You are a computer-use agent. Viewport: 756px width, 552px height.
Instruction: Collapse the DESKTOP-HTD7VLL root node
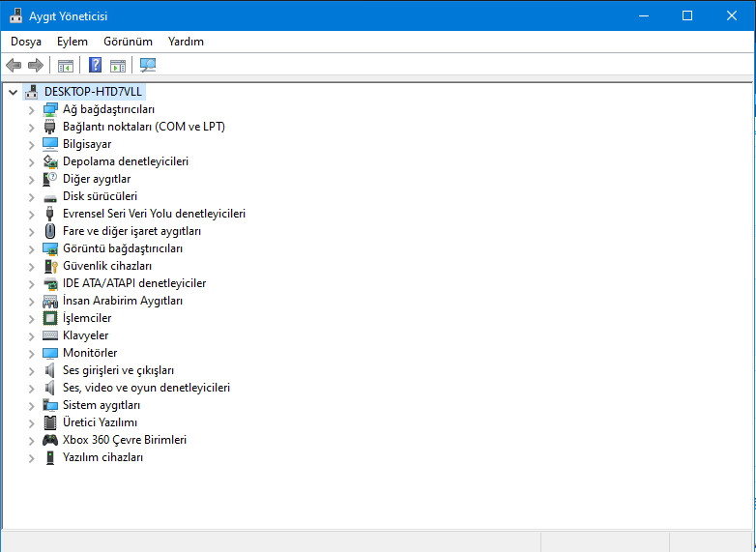click(13, 92)
